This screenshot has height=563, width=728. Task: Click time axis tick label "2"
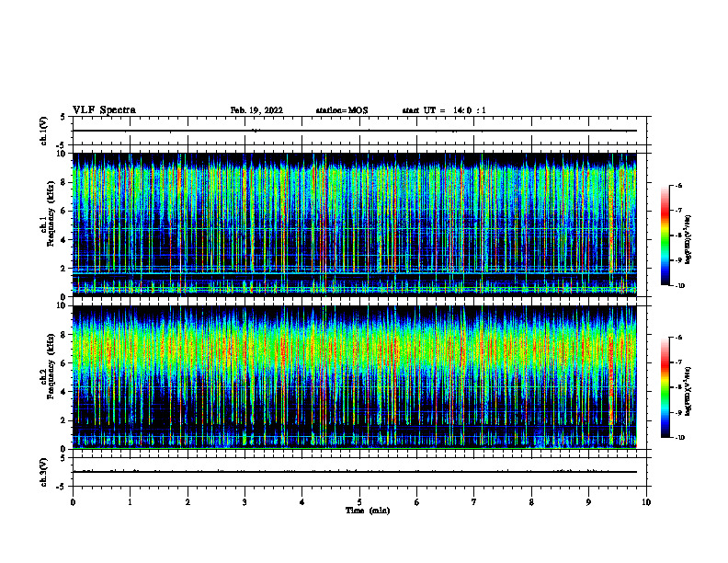coord(188,502)
